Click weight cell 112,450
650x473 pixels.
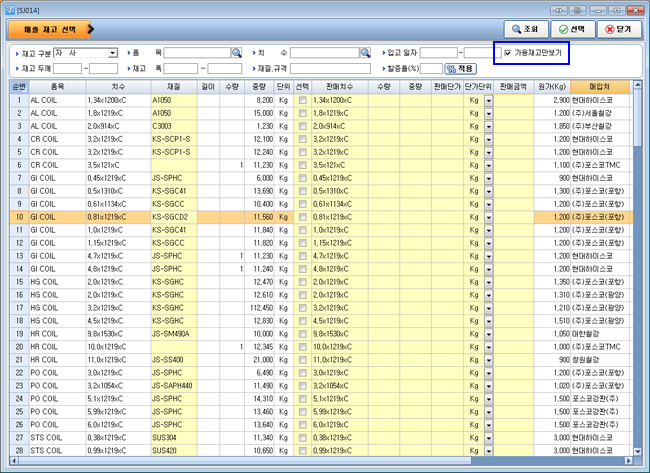[x=259, y=308]
